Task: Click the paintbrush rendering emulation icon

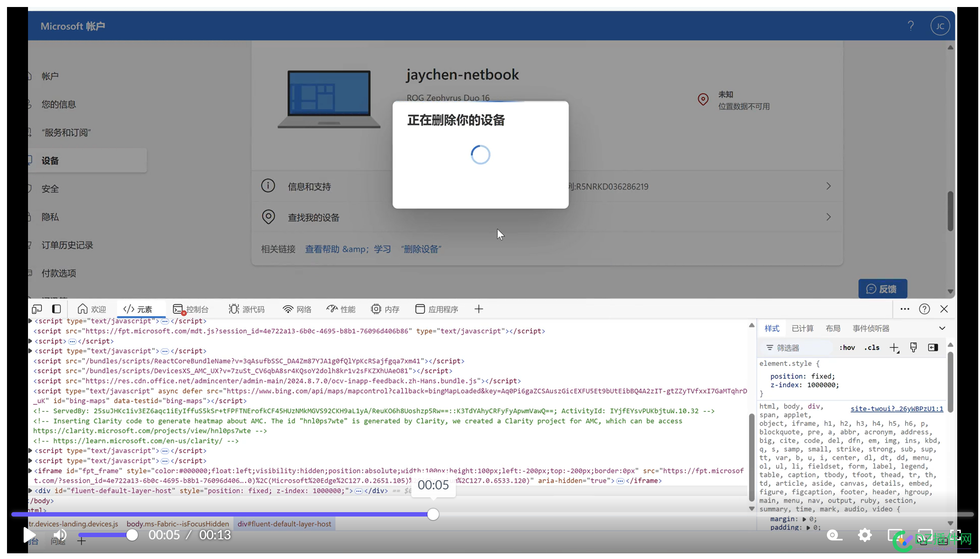Action: pyautogui.click(x=913, y=348)
